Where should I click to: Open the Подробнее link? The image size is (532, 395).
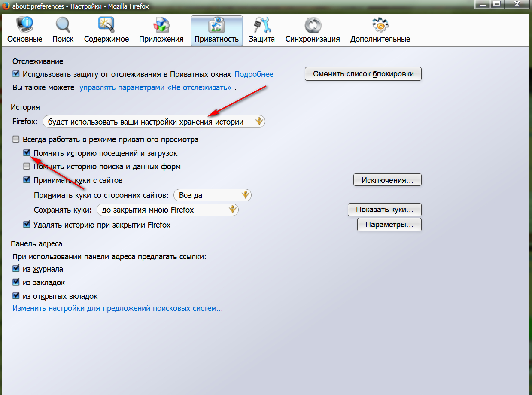tap(254, 74)
